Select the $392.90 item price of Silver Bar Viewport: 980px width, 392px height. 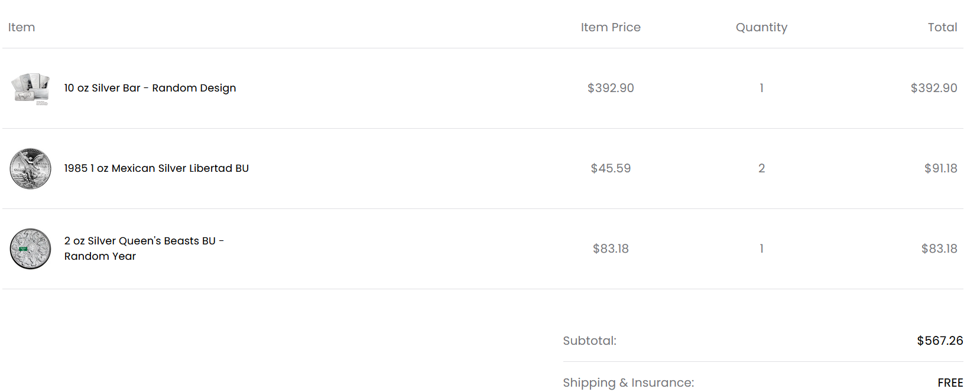[x=611, y=88]
